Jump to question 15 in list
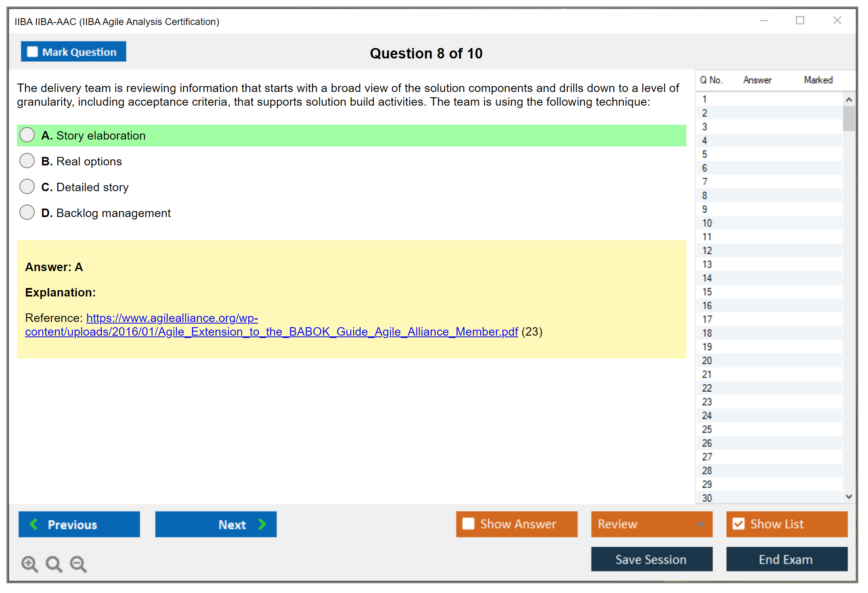 [707, 292]
